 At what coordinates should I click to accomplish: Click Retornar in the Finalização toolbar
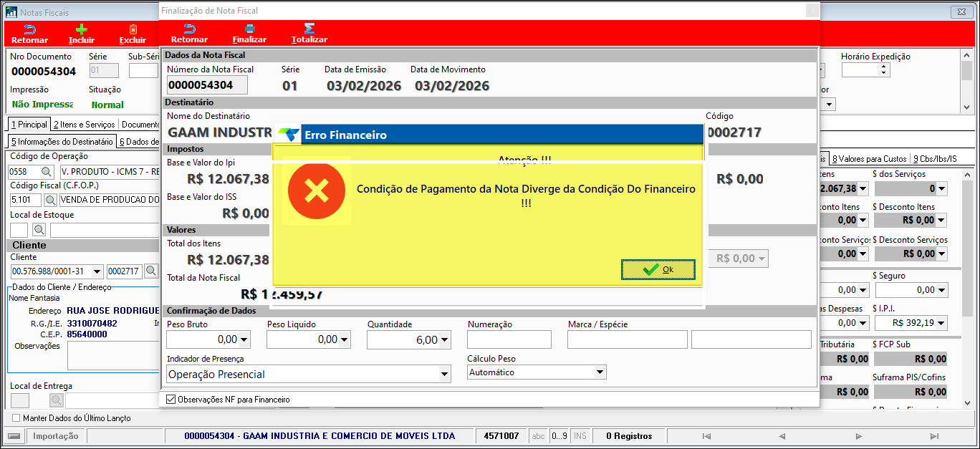189,29
